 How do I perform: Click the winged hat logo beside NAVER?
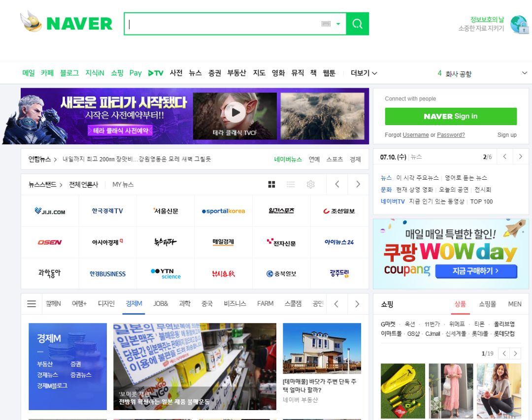coord(31,21)
